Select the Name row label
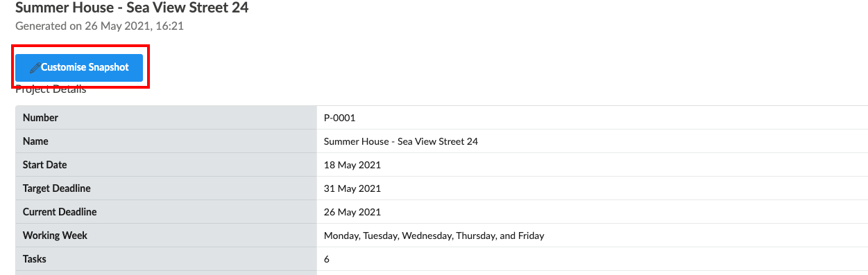 click(x=35, y=141)
